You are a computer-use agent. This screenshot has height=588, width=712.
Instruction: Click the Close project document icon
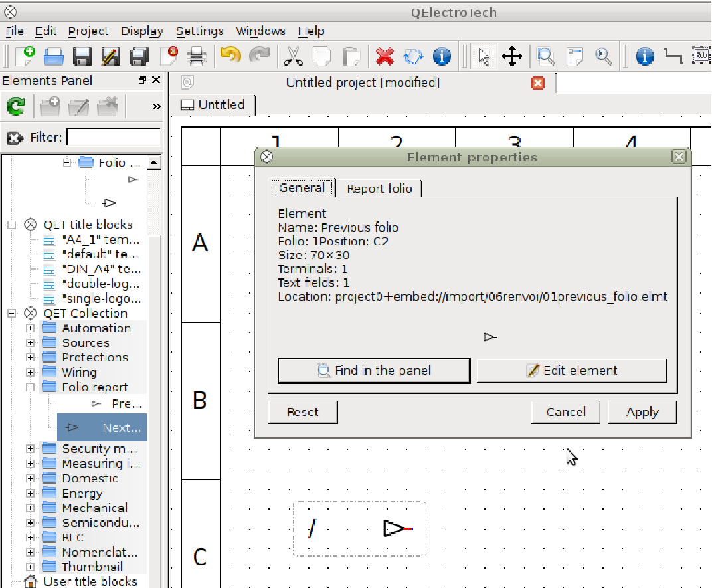(169, 56)
